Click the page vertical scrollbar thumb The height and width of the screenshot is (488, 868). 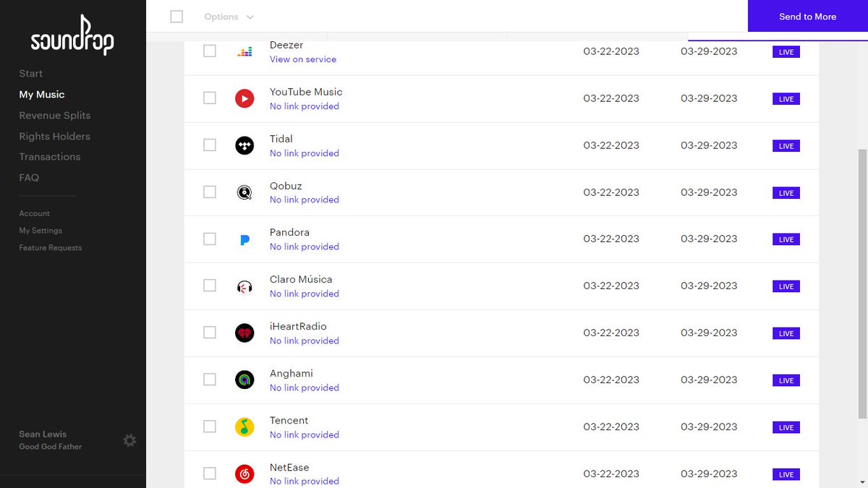pos(862,283)
